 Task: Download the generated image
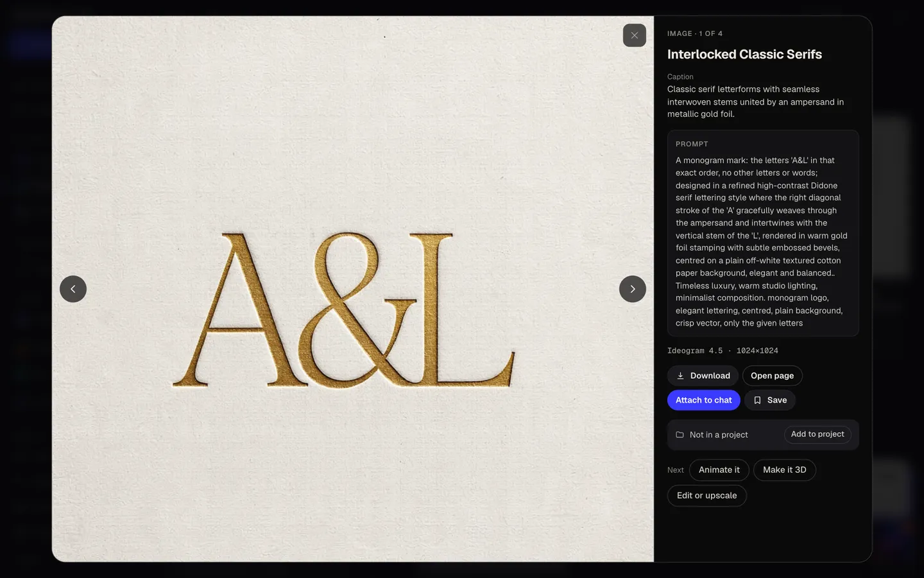(703, 376)
